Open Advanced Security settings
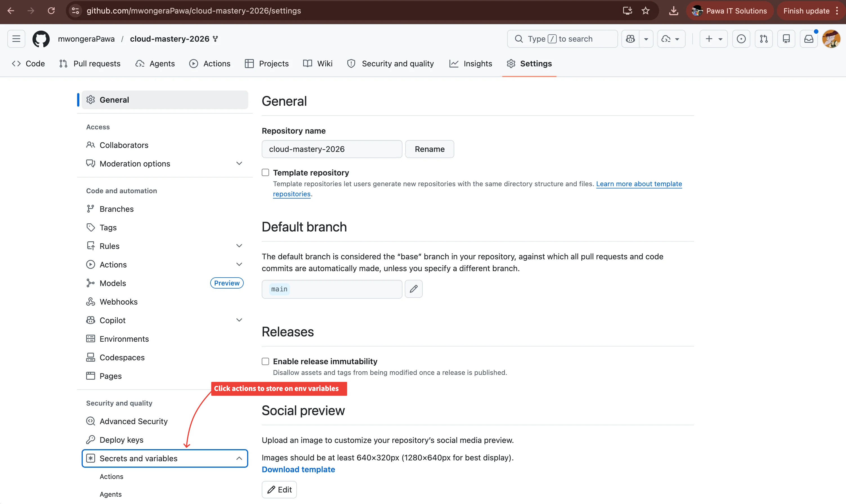The image size is (846, 504). click(165, 421)
